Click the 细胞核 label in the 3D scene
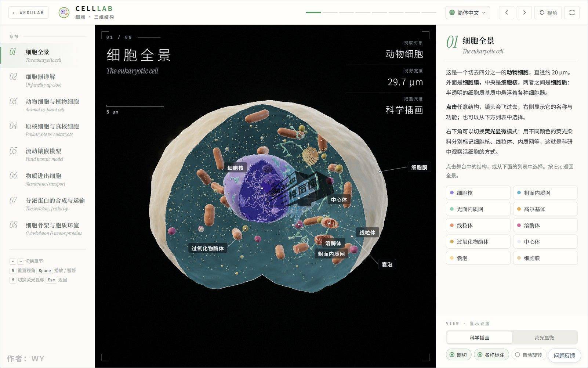Viewport: 588px width, 368px height. (x=235, y=168)
